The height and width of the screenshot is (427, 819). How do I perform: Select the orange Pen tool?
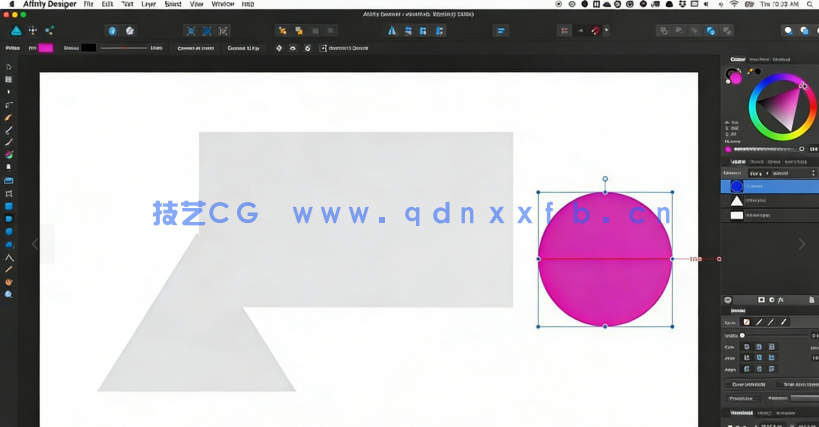tap(8, 117)
